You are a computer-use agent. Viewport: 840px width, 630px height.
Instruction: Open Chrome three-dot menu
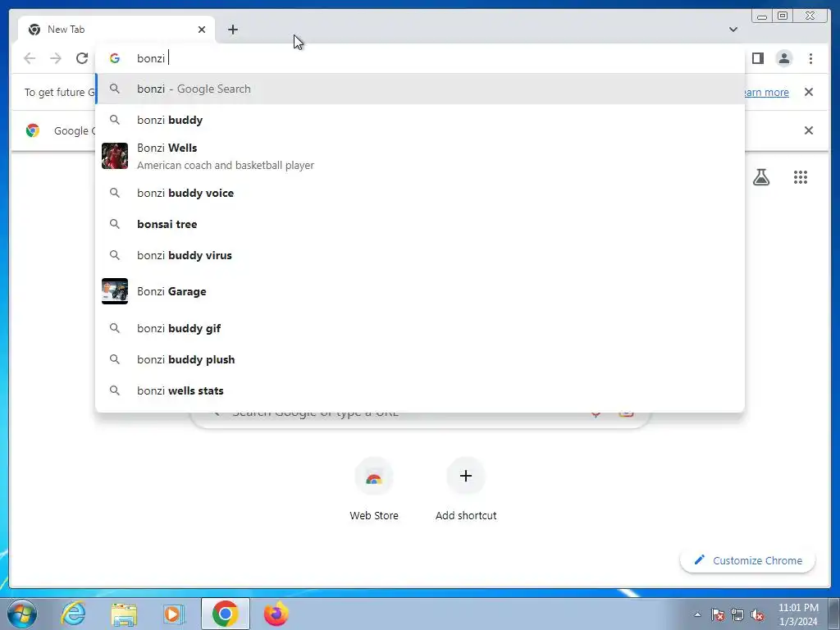[x=810, y=58]
